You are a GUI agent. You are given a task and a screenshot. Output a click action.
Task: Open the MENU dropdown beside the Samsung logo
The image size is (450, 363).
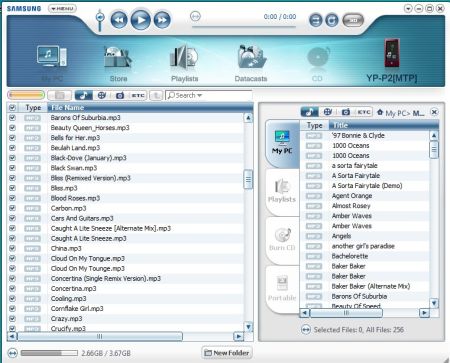[62, 8]
